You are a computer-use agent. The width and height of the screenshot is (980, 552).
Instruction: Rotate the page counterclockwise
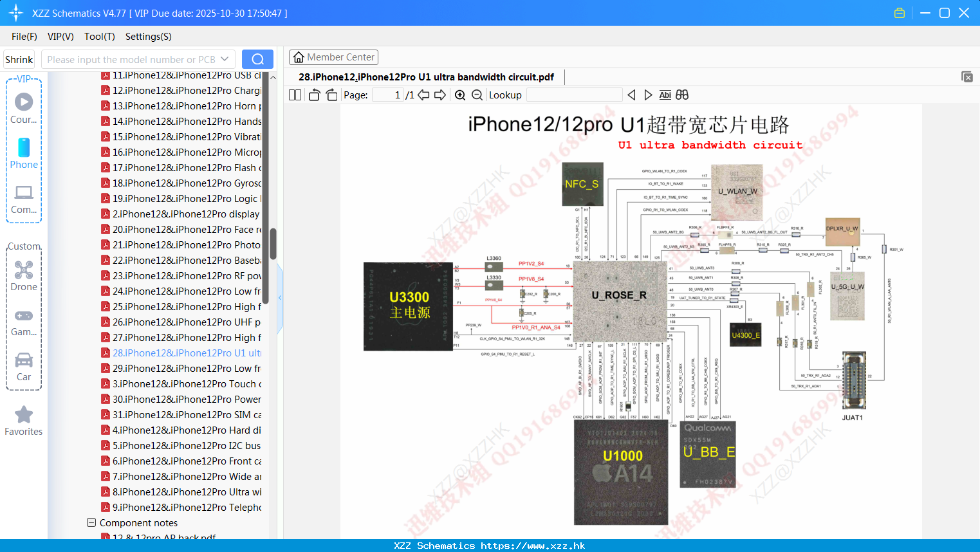click(314, 95)
